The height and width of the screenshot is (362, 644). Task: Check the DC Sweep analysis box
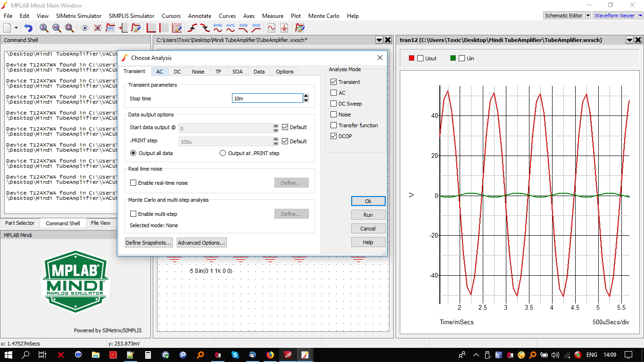coord(334,104)
